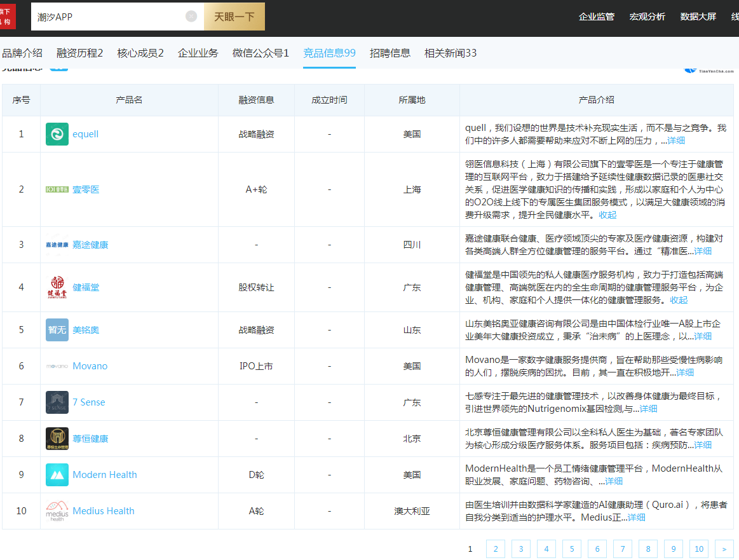
Task: Expand 嘉途健康 description with 详细
Action: click(x=703, y=251)
